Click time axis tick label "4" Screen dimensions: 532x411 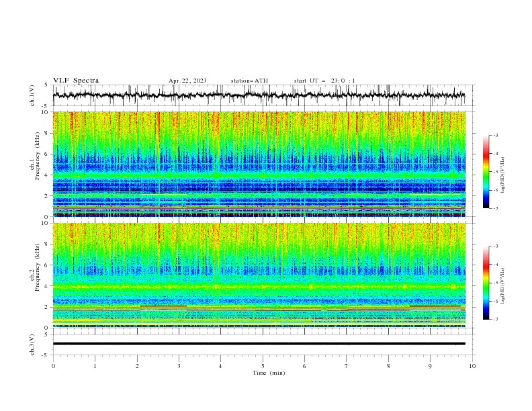click(x=220, y=366)
